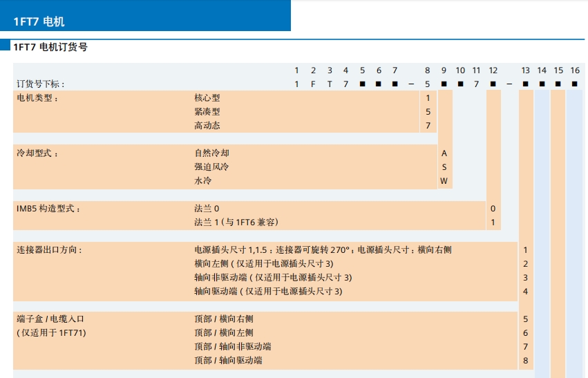Click the '端子盒 / 电缆入口' label
The height and width of the screenshot is (378, 588).
tap(50, 319)
